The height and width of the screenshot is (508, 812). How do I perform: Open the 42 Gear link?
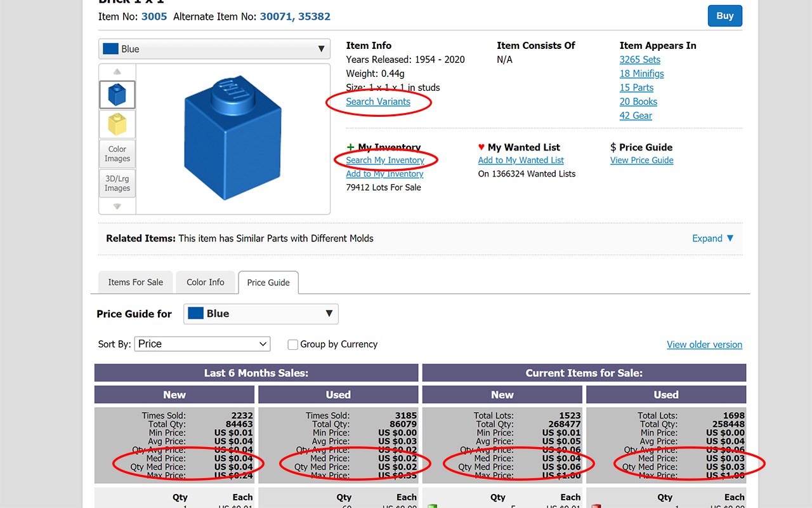coord(636,116)
